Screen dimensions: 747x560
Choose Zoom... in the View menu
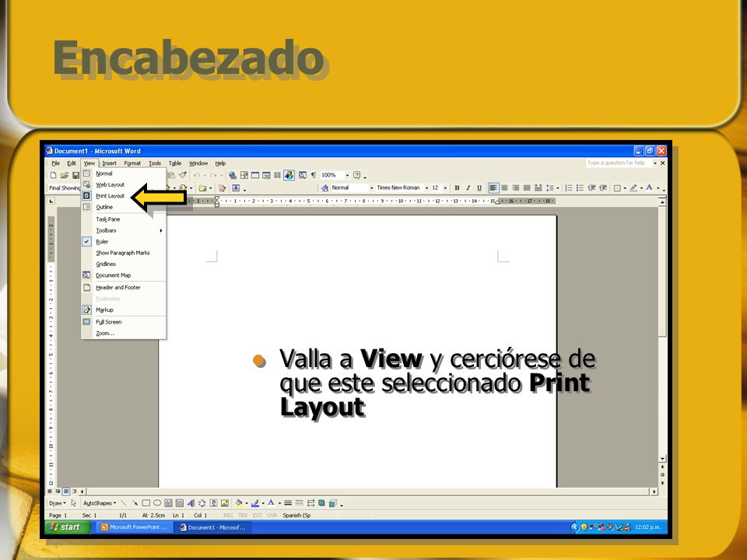pos(124,334)
